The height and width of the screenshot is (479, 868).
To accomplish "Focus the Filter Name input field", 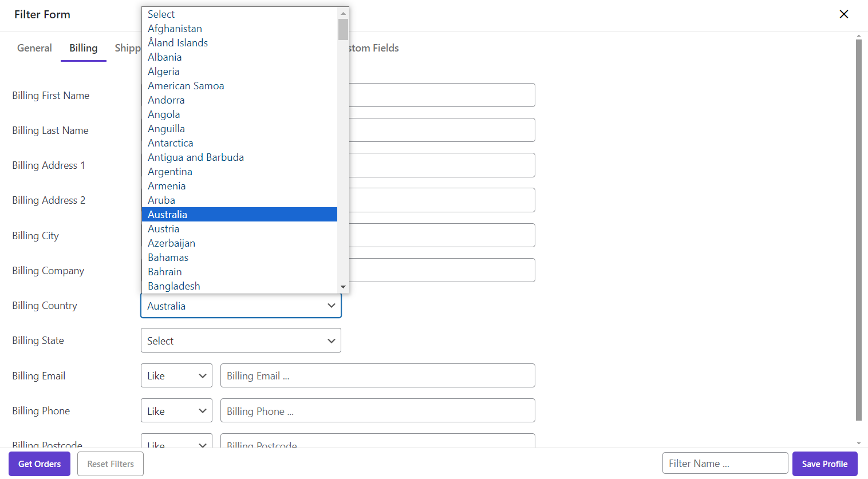I will click(725, 464).
